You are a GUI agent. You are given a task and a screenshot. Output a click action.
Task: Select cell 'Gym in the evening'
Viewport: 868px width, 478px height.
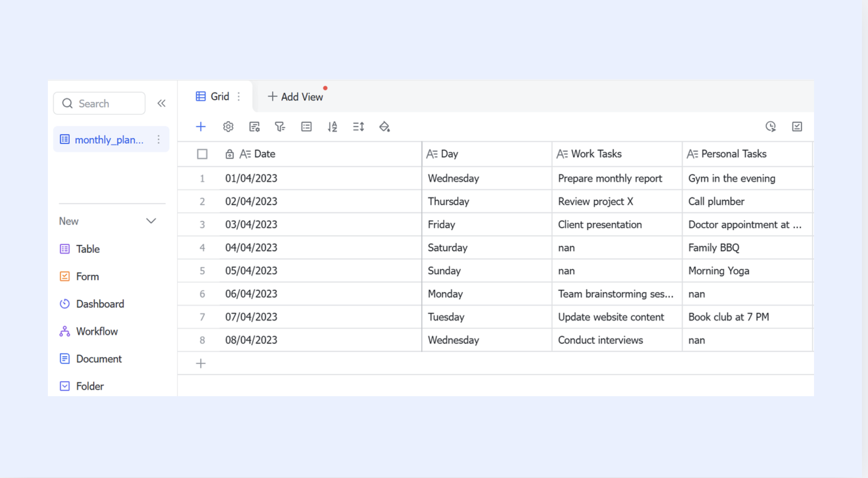point(748,178)
